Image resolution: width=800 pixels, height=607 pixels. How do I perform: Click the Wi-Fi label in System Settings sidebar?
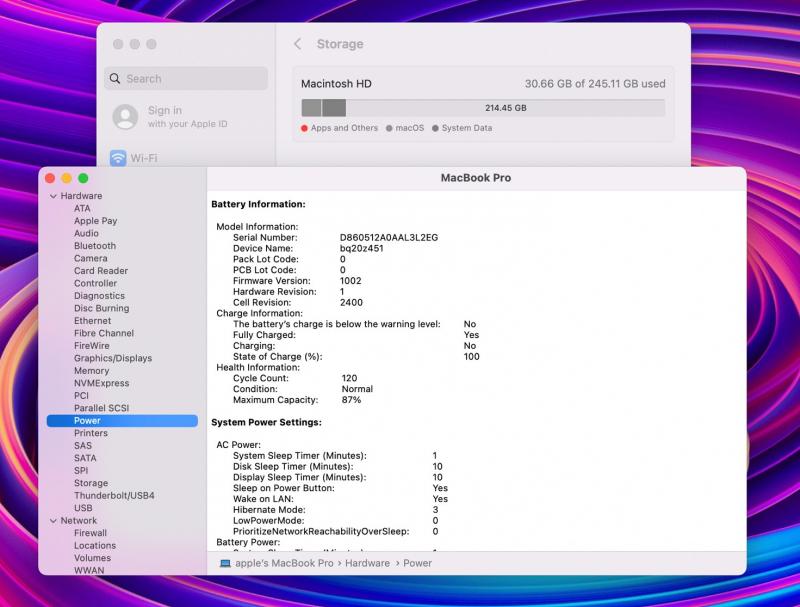tap(144, 158)
